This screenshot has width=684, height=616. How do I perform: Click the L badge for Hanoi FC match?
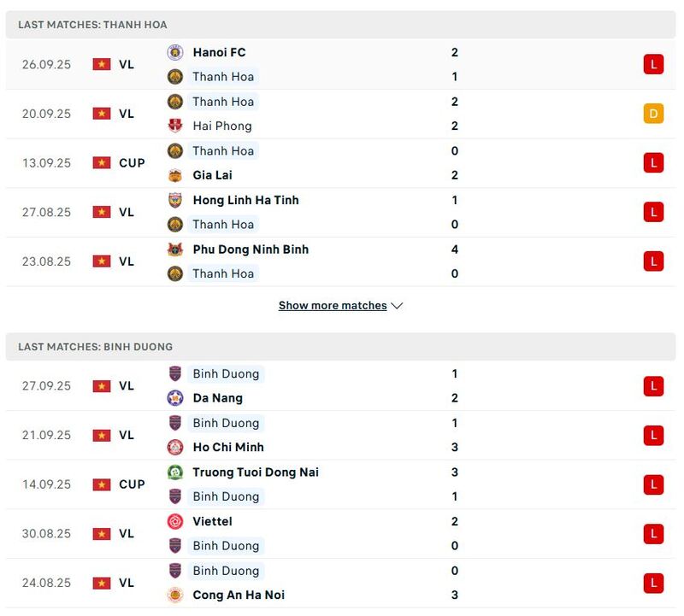pos(653,64)
